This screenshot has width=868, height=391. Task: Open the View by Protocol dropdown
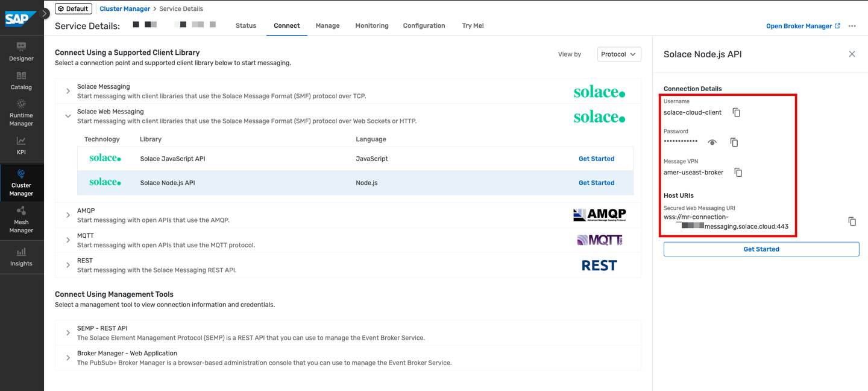point(619,54)
